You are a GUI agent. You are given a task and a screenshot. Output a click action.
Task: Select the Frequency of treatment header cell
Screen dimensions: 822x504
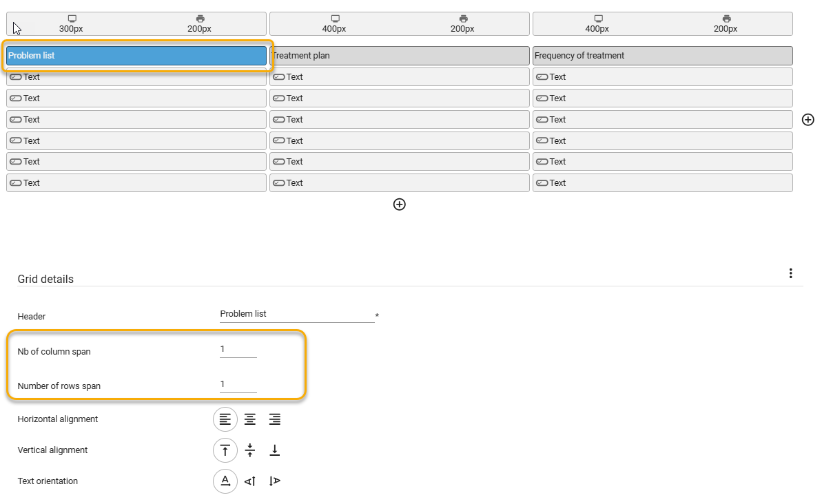[662, 56]
